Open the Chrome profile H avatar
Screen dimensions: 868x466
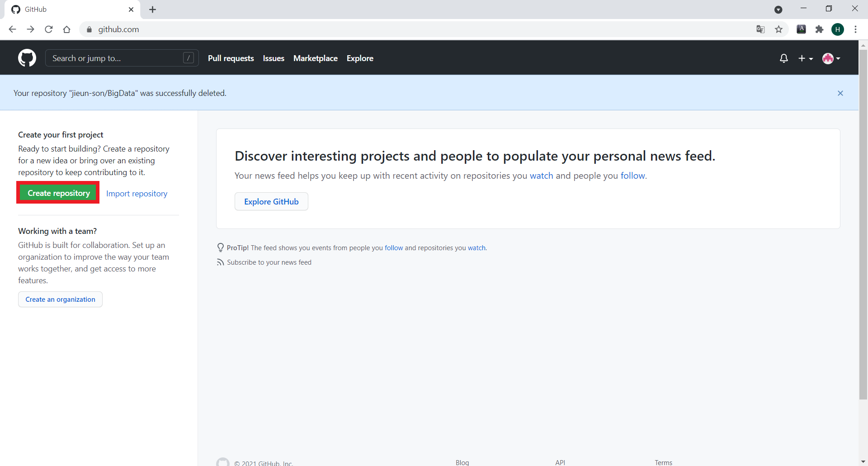point(838,29)
